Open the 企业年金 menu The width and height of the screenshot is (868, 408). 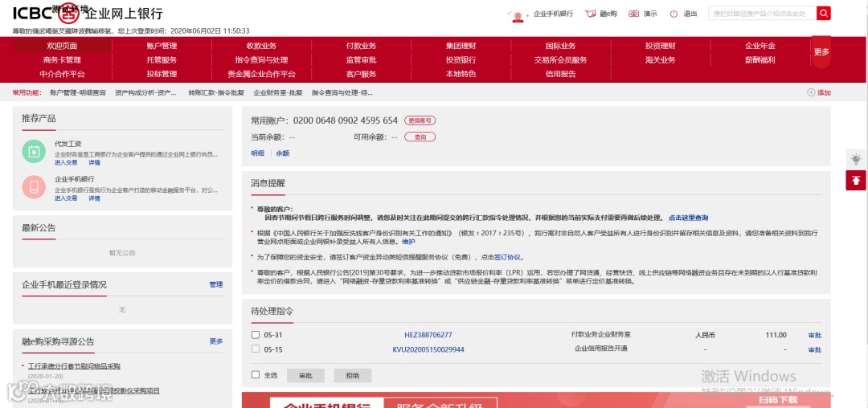760,45
